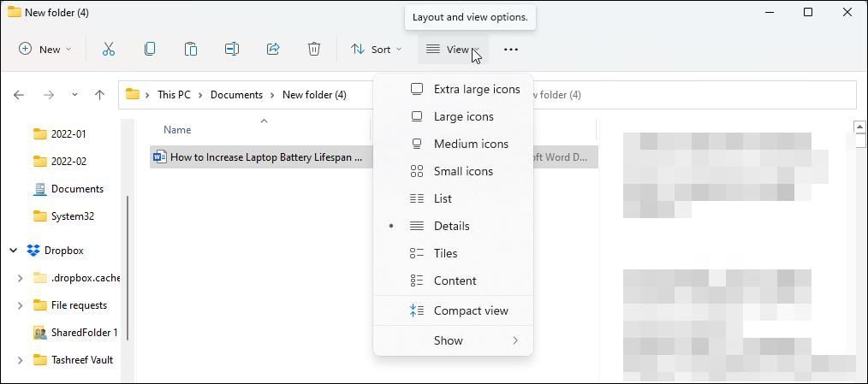Click the Delete trash can icon

click(x=314, y=50)
